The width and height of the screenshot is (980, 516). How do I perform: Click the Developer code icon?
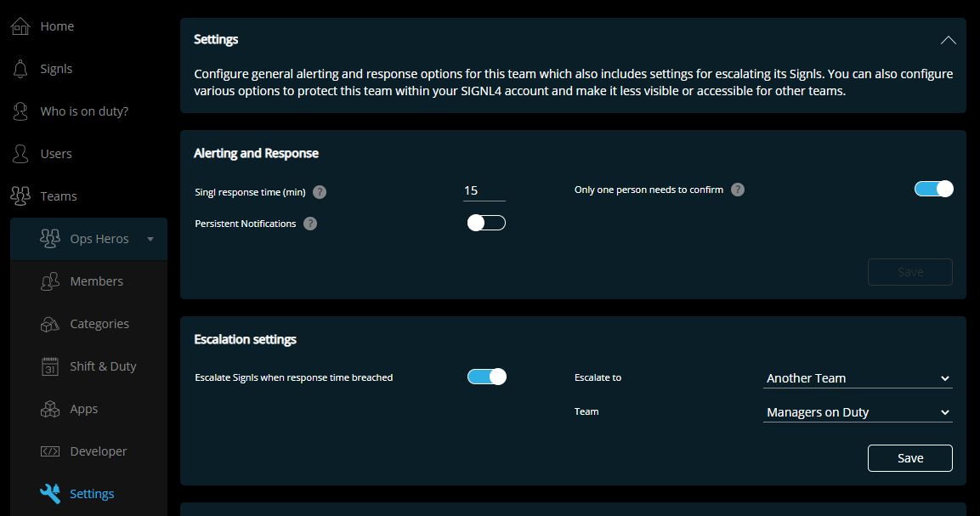point(50,451)
